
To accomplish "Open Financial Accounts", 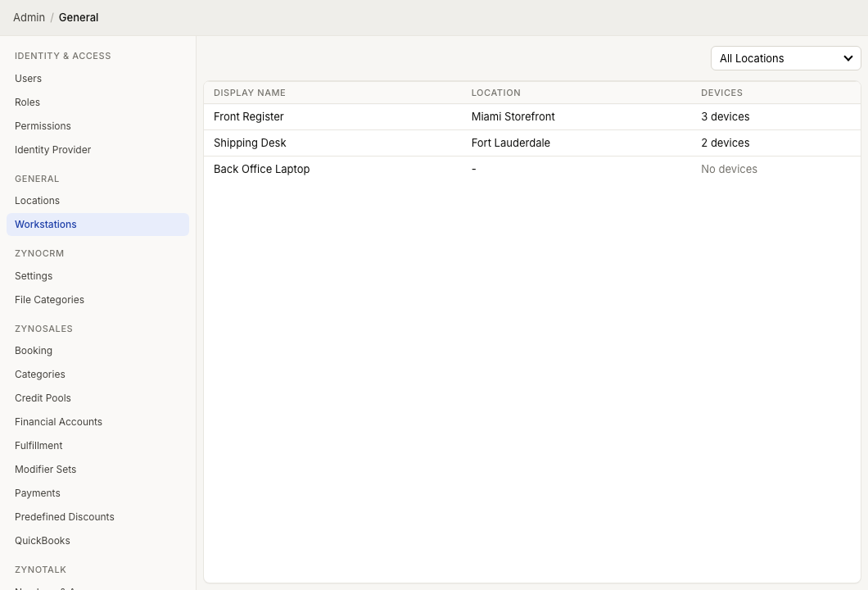I will (97, 422).
